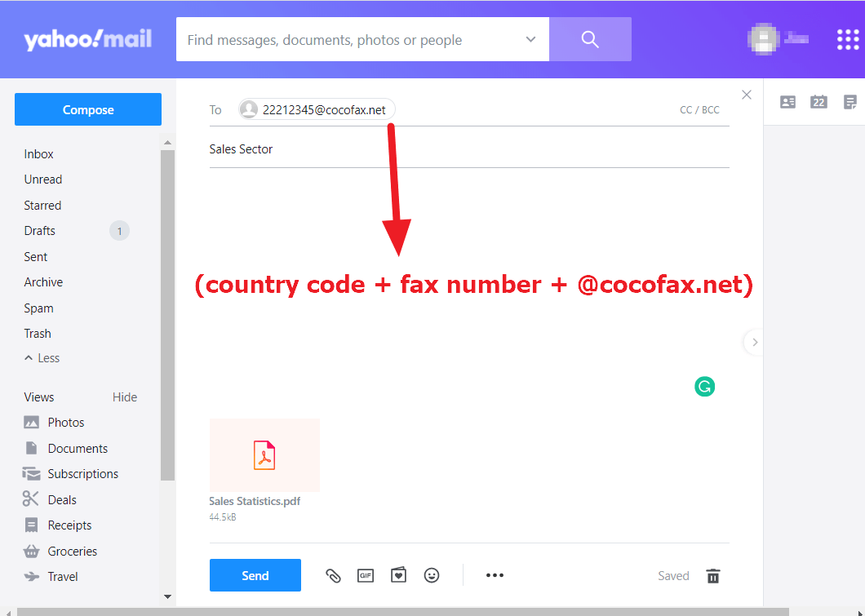Click sidebar scrollbar down arrow
865x616 pixels.
pyautogui.click(x=168, y=596)
